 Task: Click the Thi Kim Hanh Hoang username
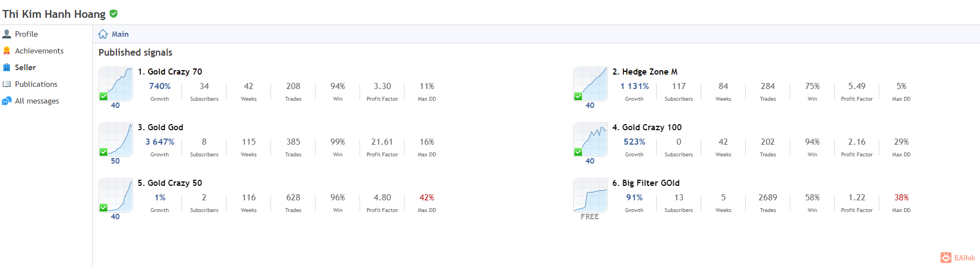(x=54, y=14)
